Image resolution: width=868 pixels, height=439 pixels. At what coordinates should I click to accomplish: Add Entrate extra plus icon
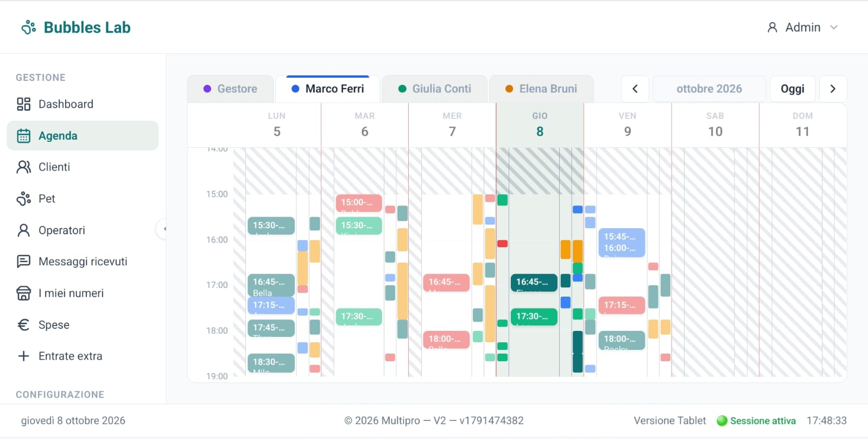click(23, 356)
